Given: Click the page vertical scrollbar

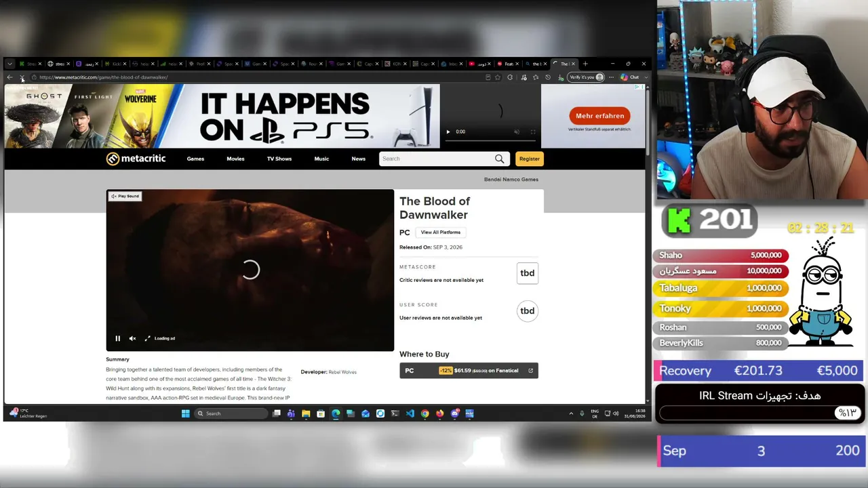Looking at the screenshot, I should point(648,244).
